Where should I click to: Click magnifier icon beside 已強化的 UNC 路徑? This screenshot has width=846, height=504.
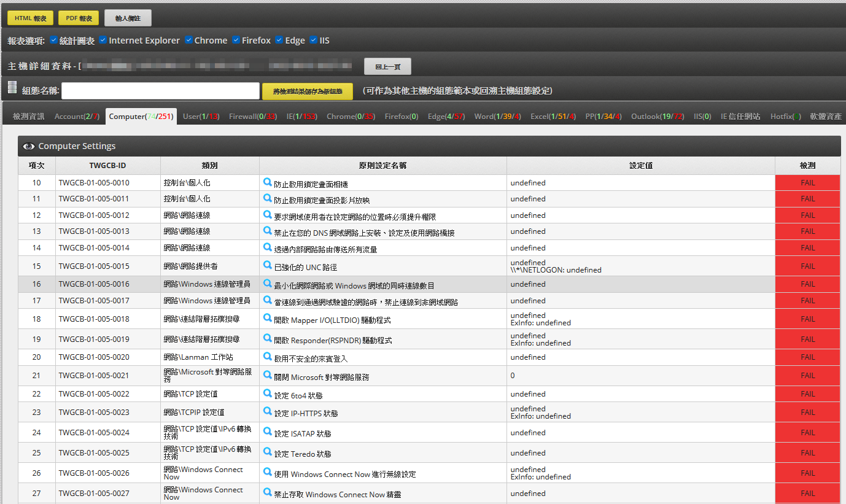(x=267, y=265)
